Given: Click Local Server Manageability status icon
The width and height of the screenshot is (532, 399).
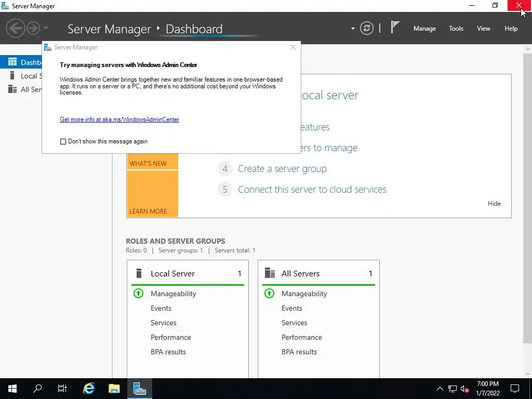Looking at the screenshot, I should [x=138, y=294].
